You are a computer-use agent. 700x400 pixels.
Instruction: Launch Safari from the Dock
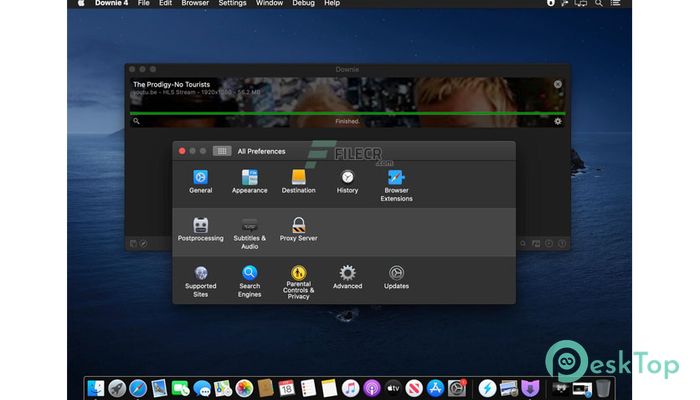[138, 388]
